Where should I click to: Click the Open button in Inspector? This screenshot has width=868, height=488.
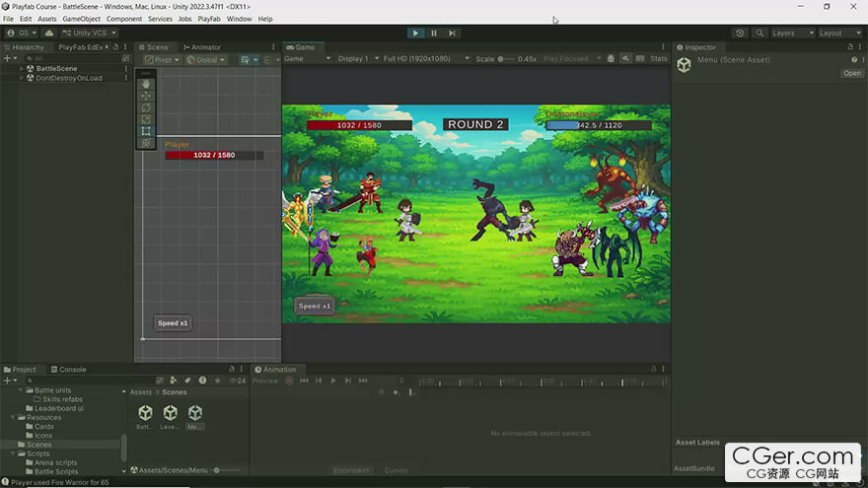click(x=852, y=73)
